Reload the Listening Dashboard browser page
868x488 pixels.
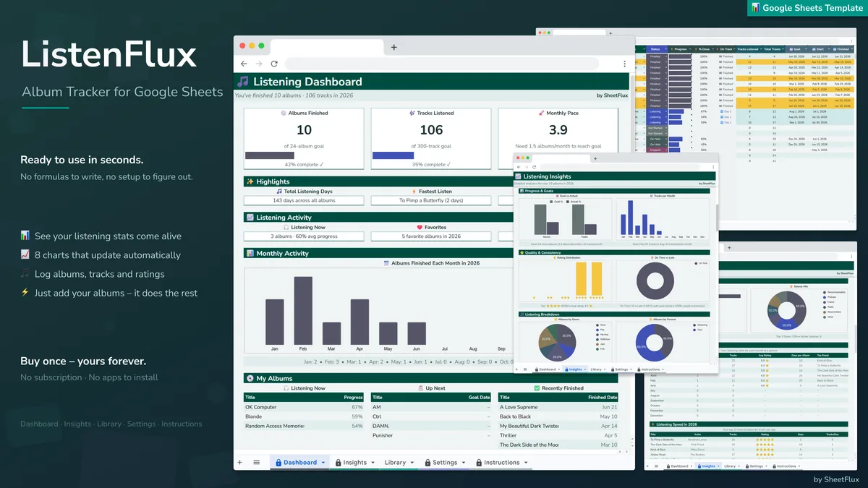pos(274,64)
